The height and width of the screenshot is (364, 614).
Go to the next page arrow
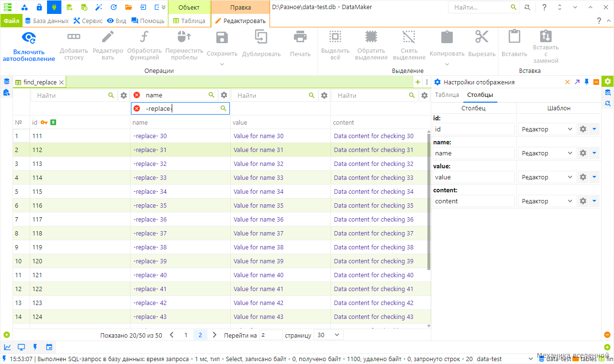point(214,335)
